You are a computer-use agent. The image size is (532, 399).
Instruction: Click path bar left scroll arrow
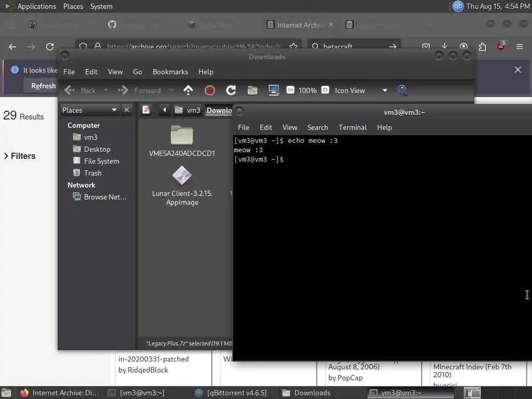pyautogui.click(x=165, y=110)
